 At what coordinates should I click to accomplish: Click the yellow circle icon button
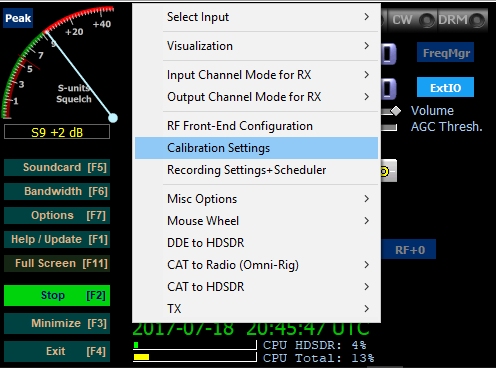point(388,171)
